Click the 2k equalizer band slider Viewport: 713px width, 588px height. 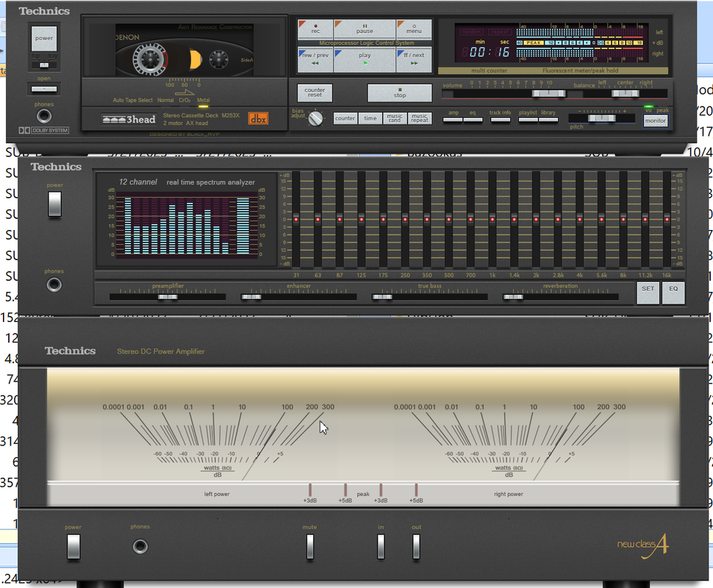click(536, 220)
